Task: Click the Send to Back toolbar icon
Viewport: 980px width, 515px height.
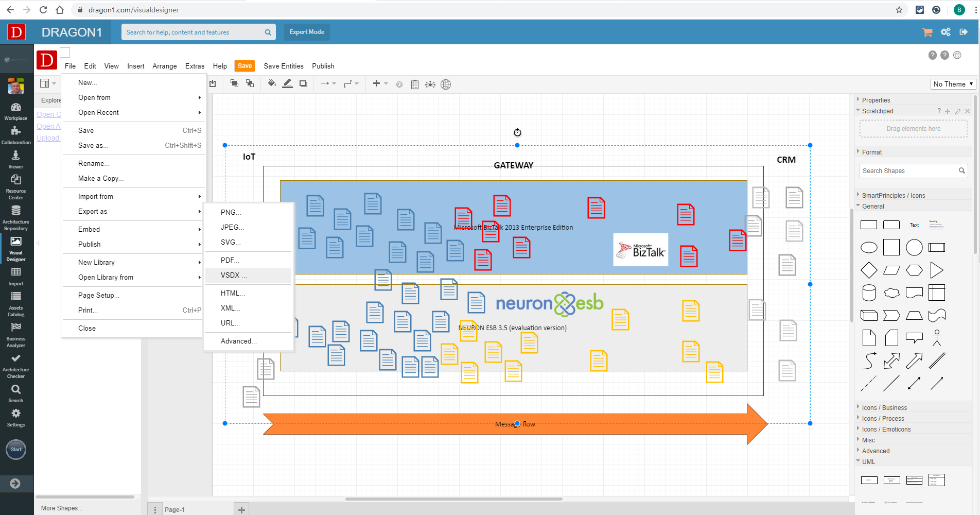Action: (250, 83)
